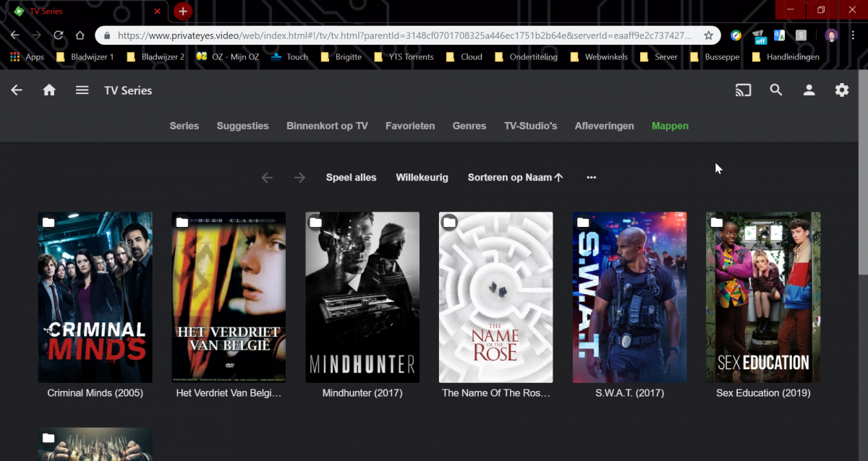This screenshot has width=868, height=461.
Task: Open the TV-Studio's tab
Action: pyautogui.click(x=531, y=126)
